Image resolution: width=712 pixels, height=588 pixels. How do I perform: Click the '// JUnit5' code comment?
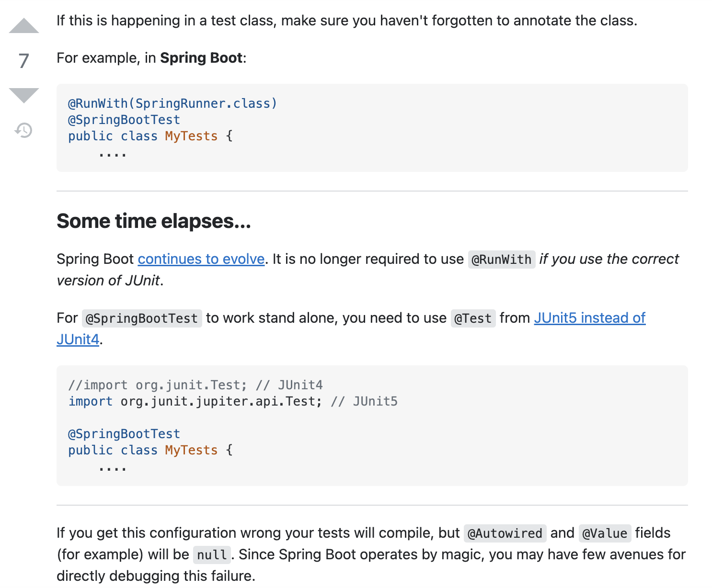(x=364, y=401)
